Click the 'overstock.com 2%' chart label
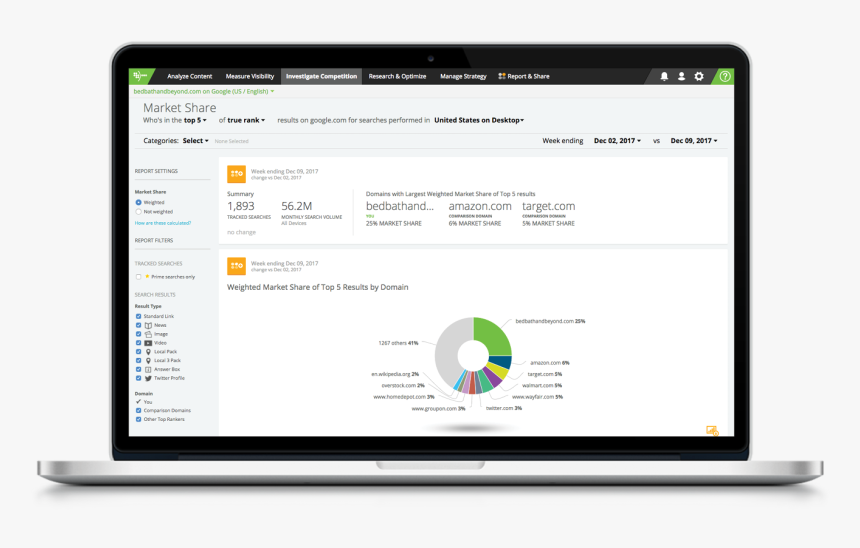Screen dimensions: 860x548 pyautogui.click(x=403, y=386)
